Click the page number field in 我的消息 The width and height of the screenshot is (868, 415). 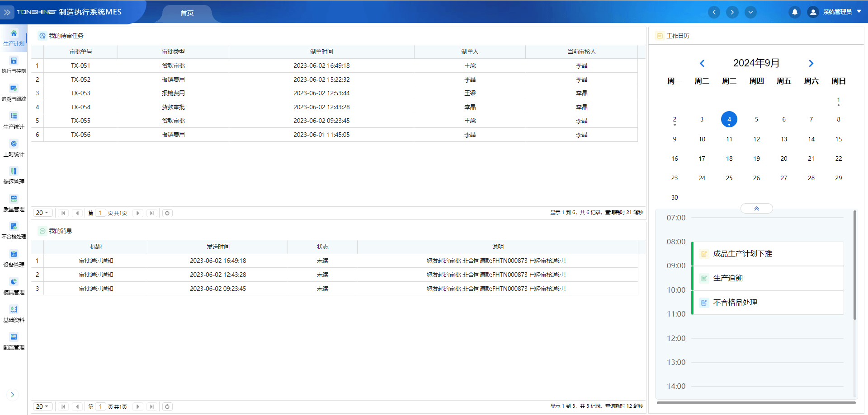100,406
